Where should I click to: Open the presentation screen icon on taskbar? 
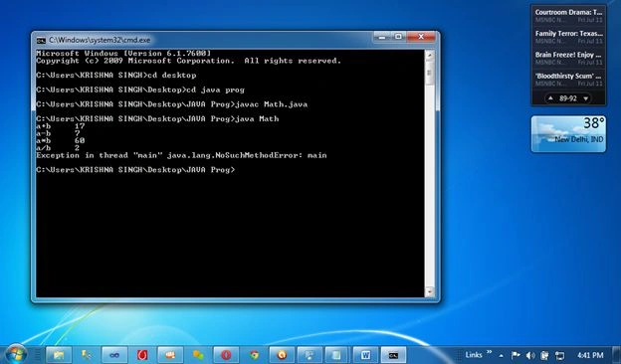coord(310,355)
